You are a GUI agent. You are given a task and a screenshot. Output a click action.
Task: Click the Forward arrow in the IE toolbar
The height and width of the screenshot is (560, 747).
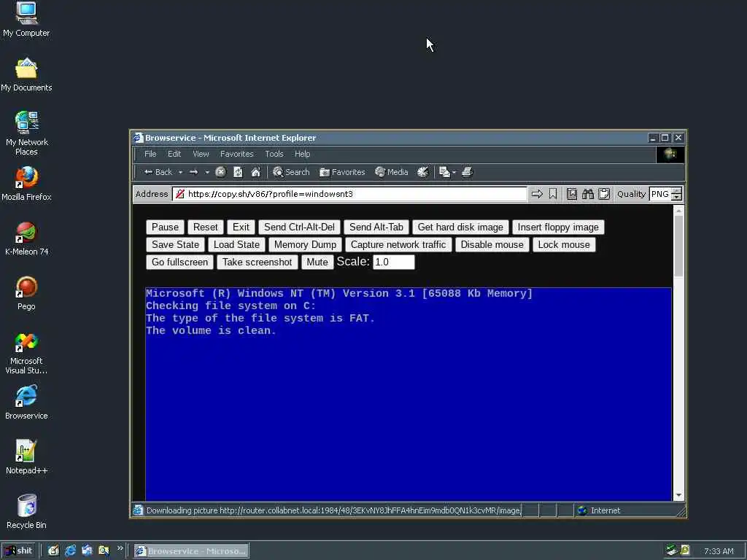click(193, 172)
